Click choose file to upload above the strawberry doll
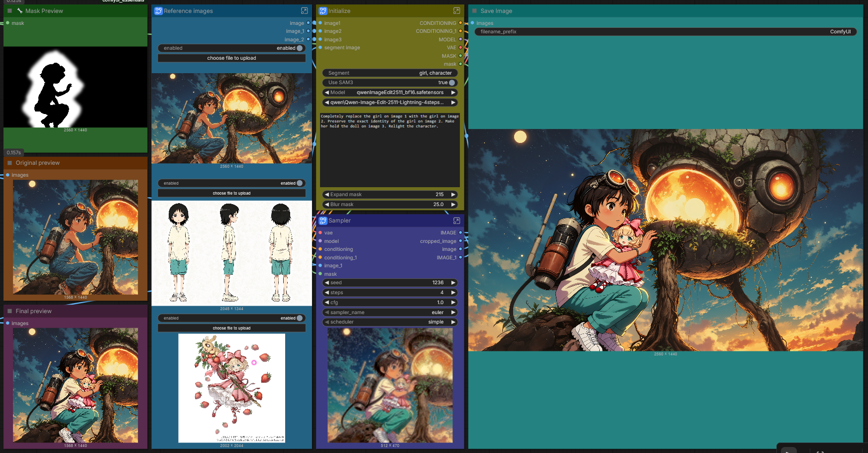Image resolution: width=868 pixels, height=453 pixels. point(231,328)
